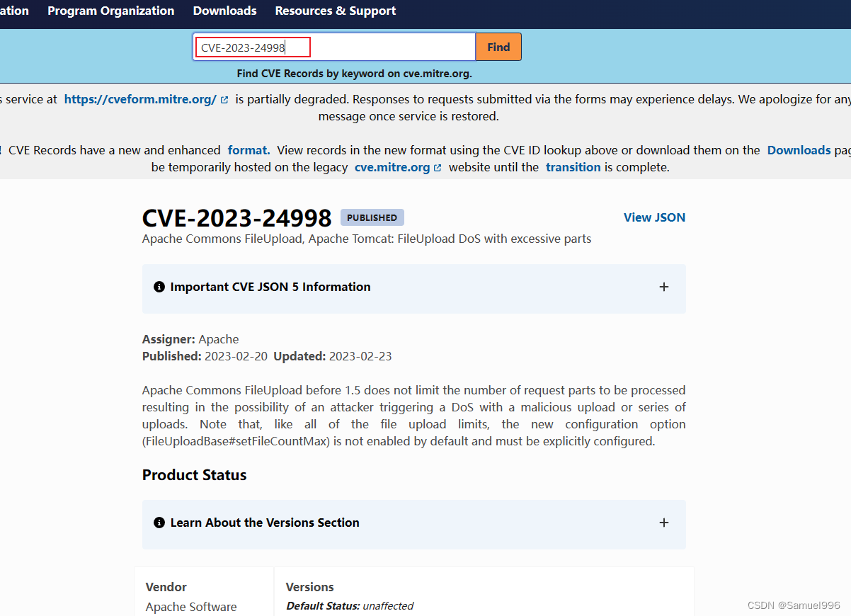Click the FileUpload DoS subtitle text
851x616 pixels.
click(367, 239)
